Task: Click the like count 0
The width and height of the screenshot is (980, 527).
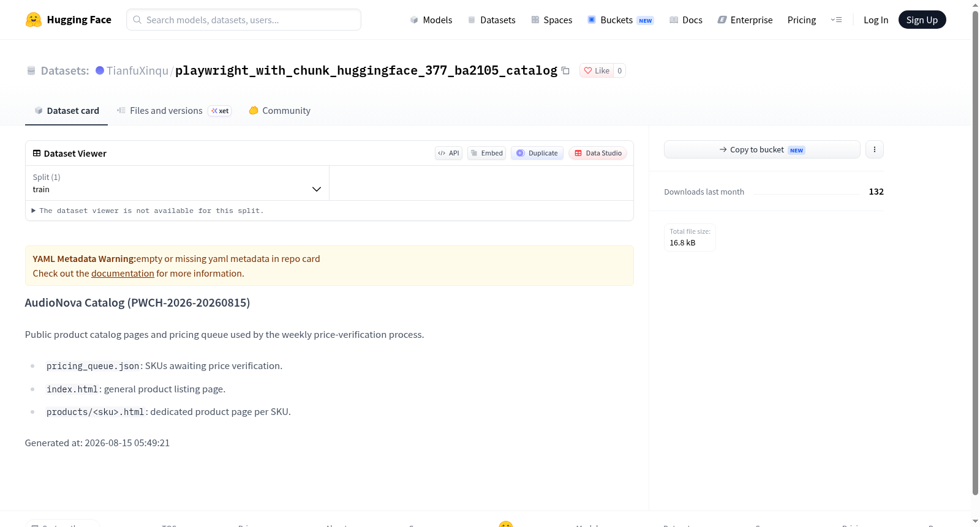Action: pyautogui.click(x=620, y=70)
